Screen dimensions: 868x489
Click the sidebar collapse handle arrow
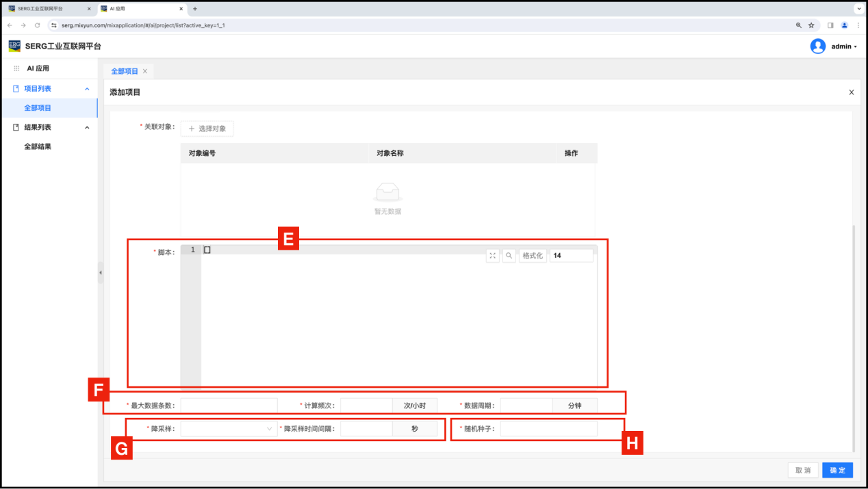click(x=101, y=272)
